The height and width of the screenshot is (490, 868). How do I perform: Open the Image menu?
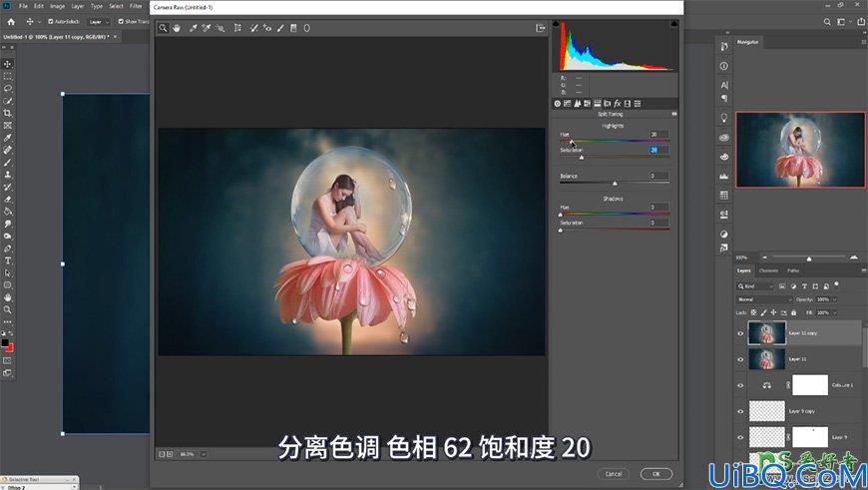(x=58, y=6)
